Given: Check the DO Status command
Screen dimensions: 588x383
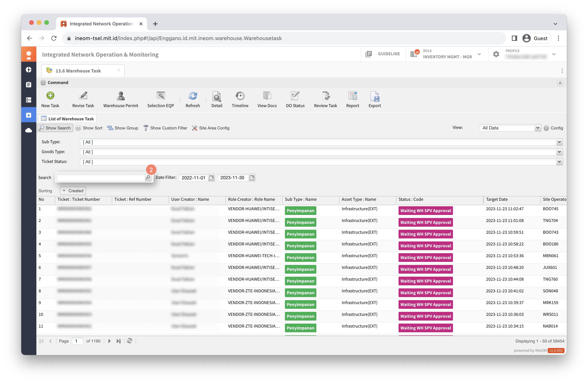Looking at the screenshot, I should tap(295, 100).
